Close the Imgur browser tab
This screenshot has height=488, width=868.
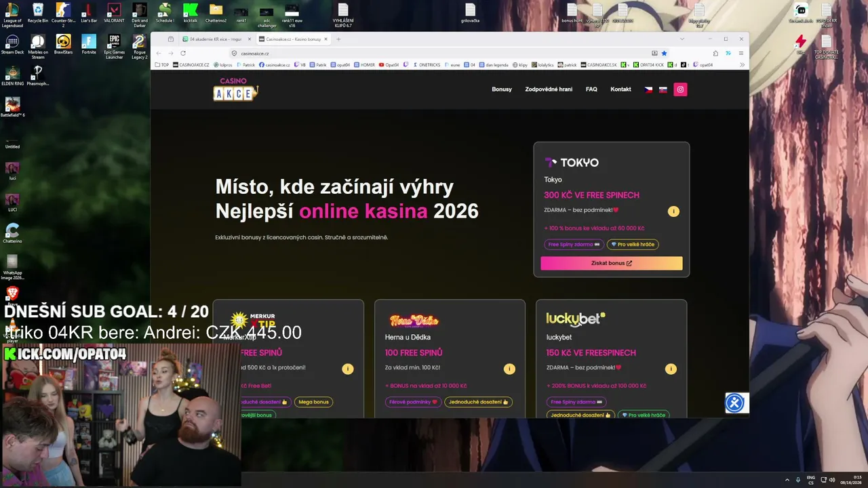point(250,39)
